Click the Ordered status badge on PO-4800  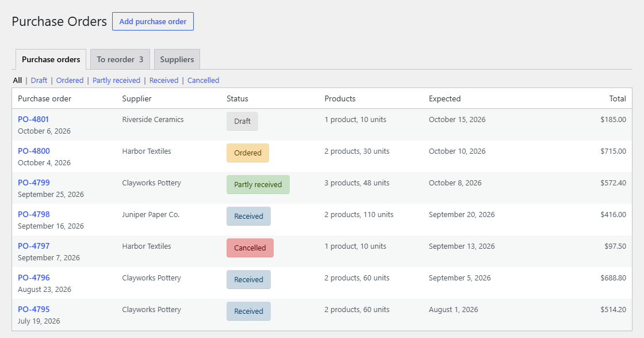(x=248, y=153)
